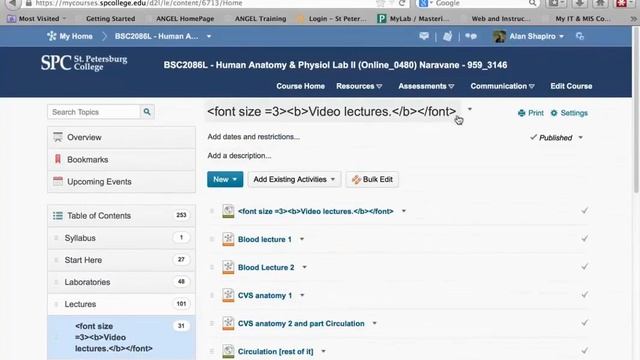Open Circulation rest of it context arrow
The image size is (640, 360).
(x=323, y=351)
